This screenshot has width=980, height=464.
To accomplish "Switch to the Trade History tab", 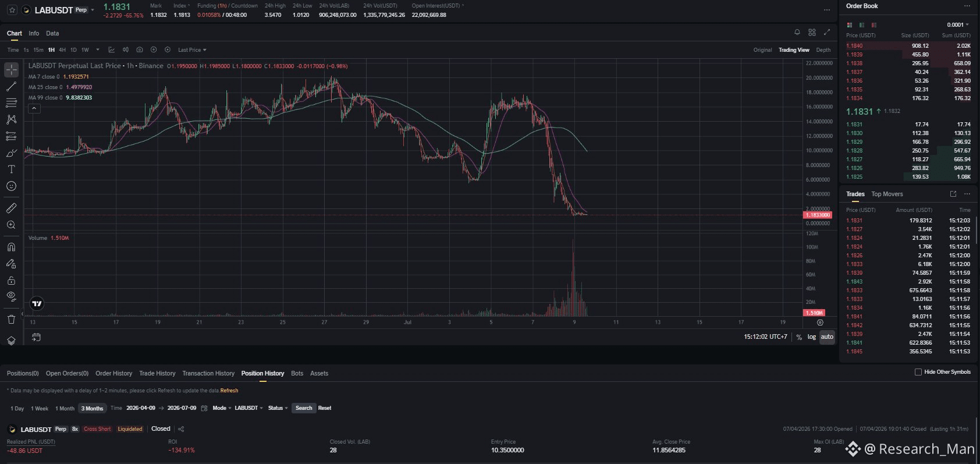I will click(157, 373).
